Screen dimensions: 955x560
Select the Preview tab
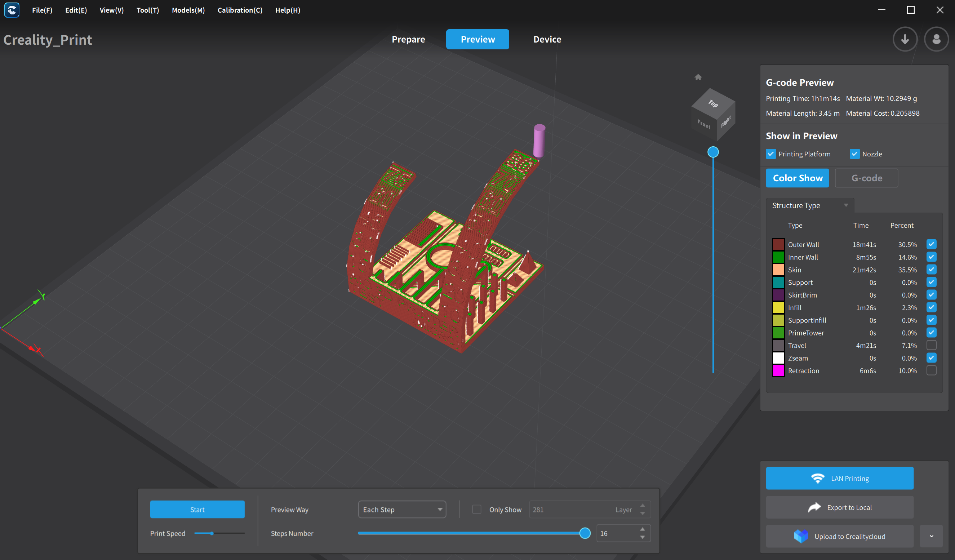click(477, 39)
